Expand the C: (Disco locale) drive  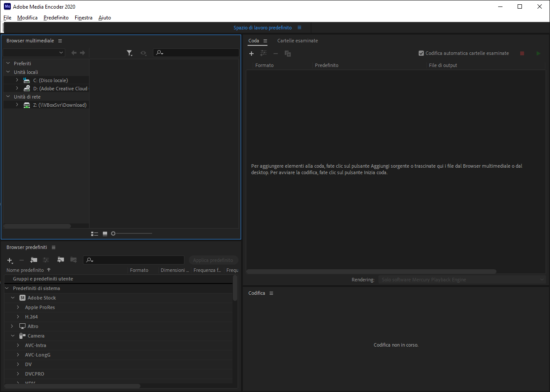[17, 80]
